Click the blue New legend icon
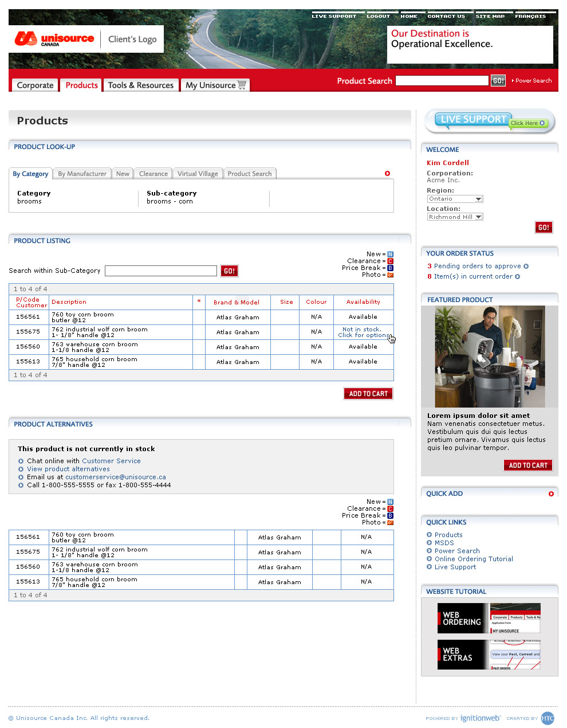567x728 pixels. pyautogui.click(x=390, y=254)
